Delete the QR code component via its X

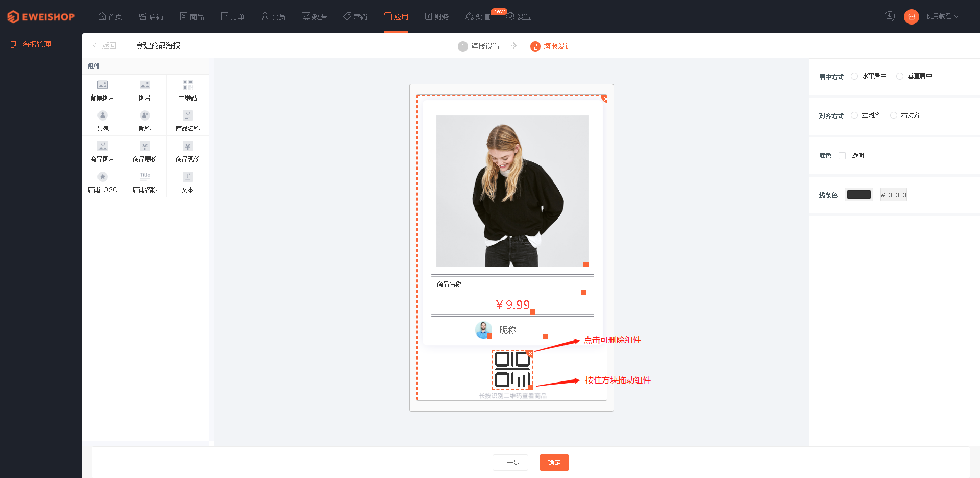530,353
